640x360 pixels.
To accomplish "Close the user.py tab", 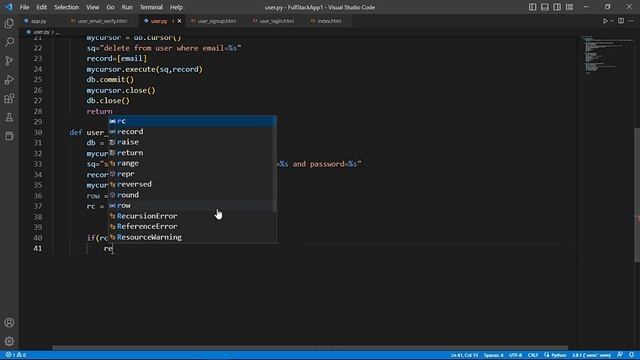I will (179, 21).
